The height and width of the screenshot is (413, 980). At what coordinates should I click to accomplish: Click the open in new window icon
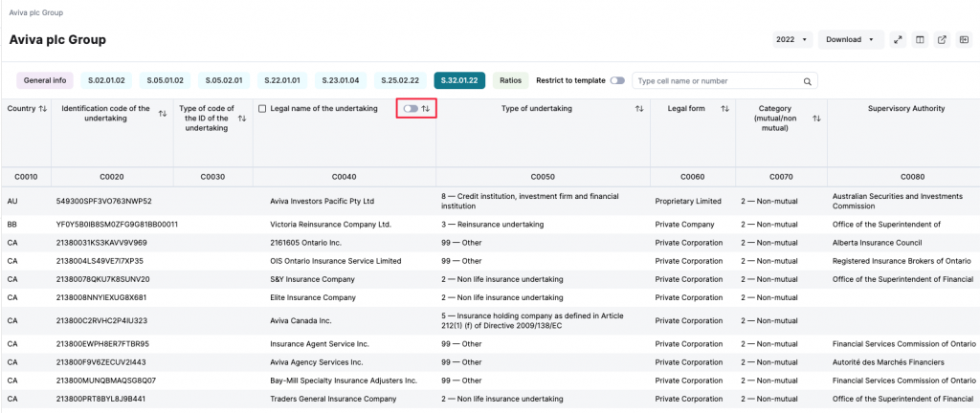[x=942, y=40]
